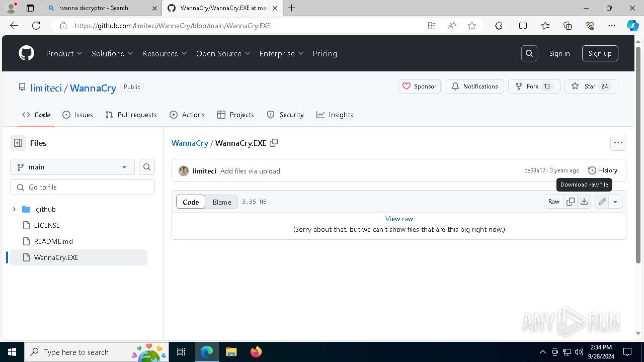Open the Raw file button
Image resolution: width=644 pixels, height=362 pixels.
(x=554, y=202)
